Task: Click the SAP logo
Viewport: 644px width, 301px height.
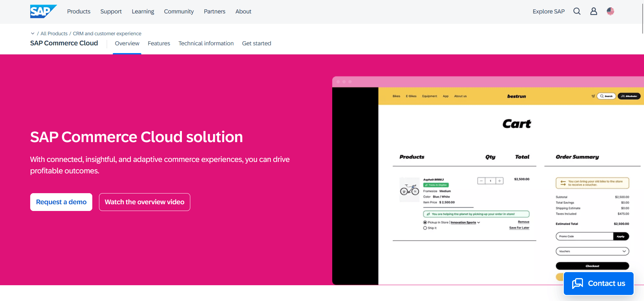Action: pos(43,11)
